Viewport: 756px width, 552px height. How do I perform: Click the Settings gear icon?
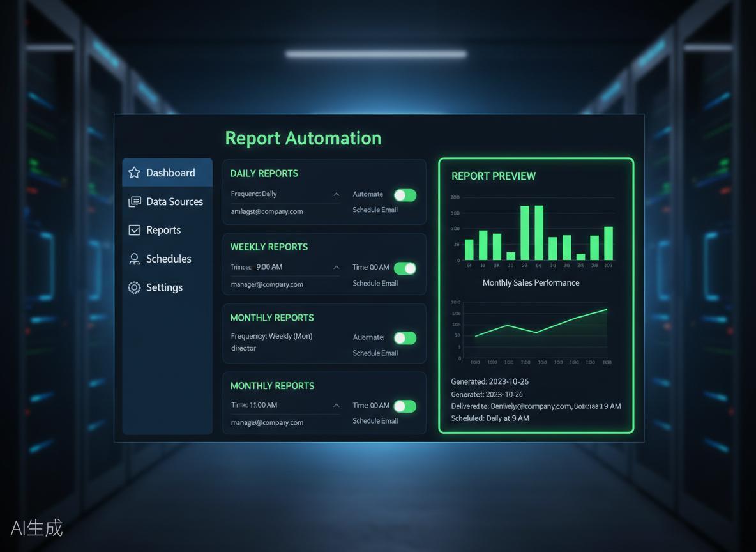(x=135, y=287)
